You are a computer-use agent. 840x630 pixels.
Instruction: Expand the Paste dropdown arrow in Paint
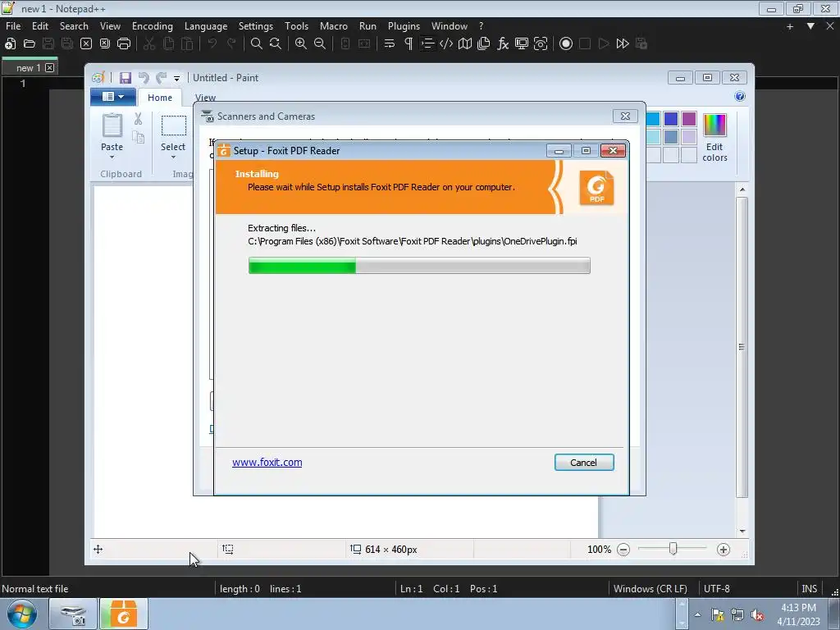pyautogui.click(x=112, y=157)
